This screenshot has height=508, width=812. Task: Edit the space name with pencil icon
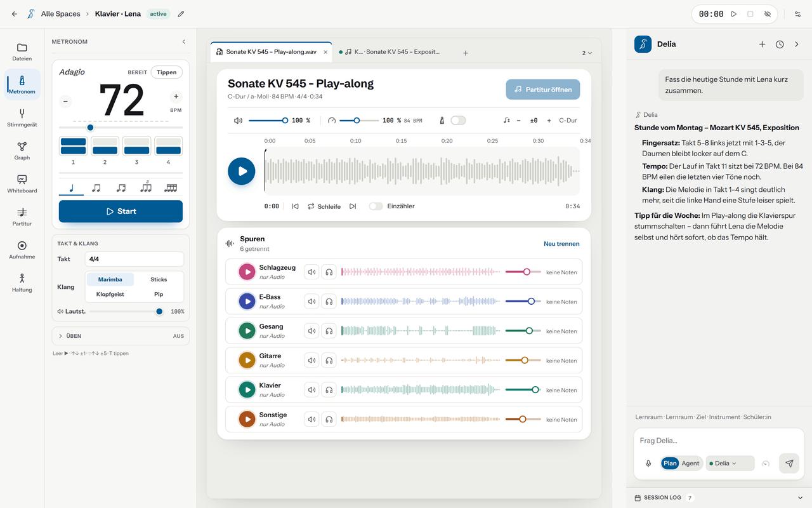tap(181, 14)
